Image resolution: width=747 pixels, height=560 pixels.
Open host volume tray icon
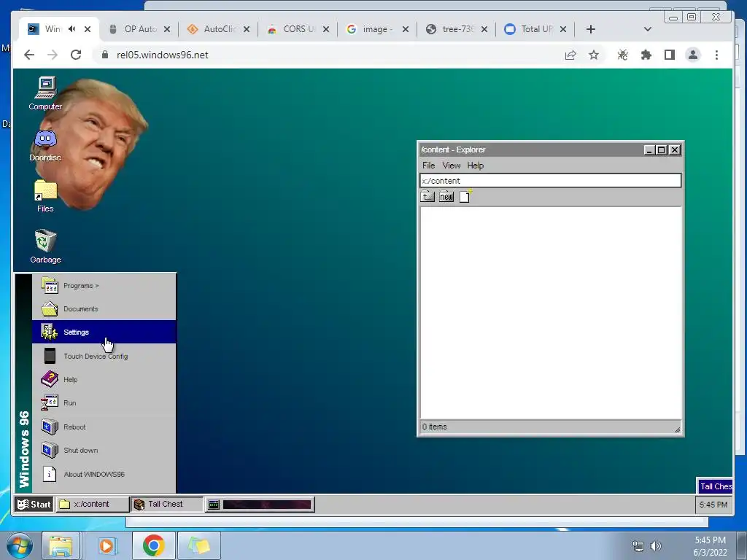[656, 546]
